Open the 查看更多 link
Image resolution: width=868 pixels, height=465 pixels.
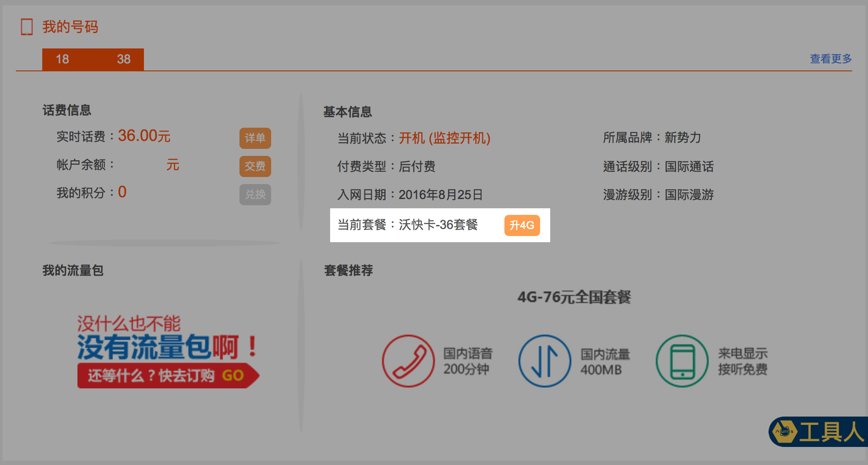(831, 59)
